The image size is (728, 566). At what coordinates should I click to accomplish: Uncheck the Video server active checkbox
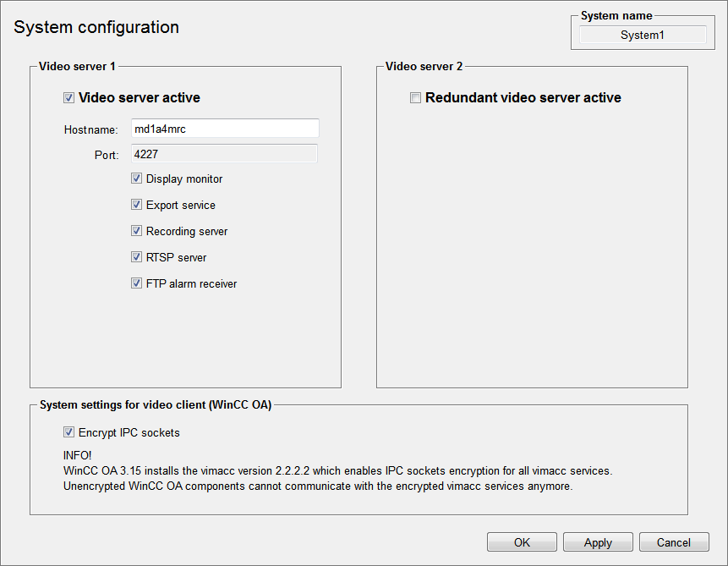(69, 98)
